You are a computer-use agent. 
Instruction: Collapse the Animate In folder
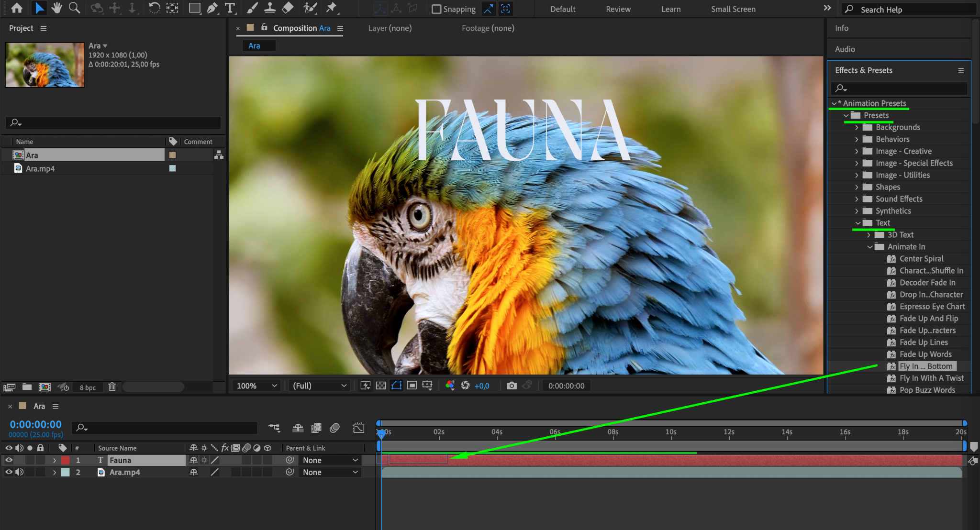point(869,247)
